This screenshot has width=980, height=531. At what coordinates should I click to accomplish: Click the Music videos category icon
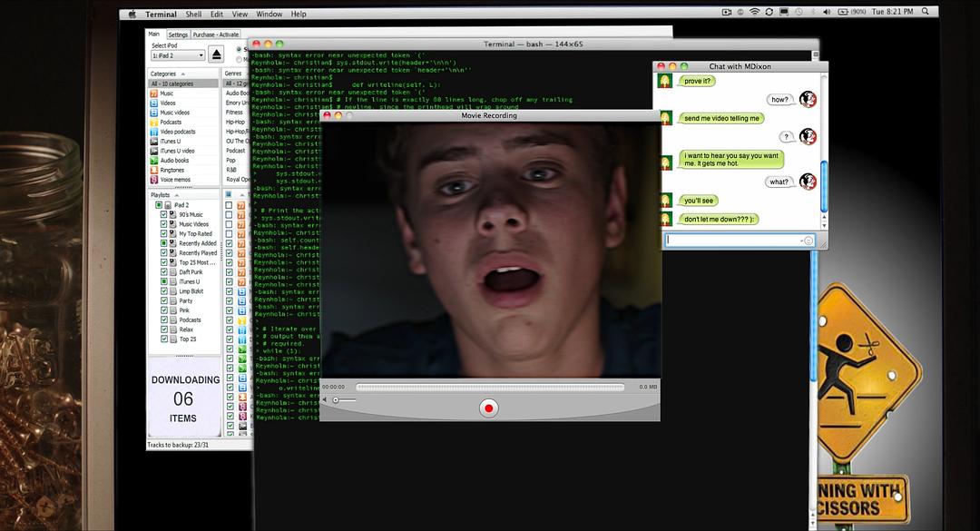153,113
